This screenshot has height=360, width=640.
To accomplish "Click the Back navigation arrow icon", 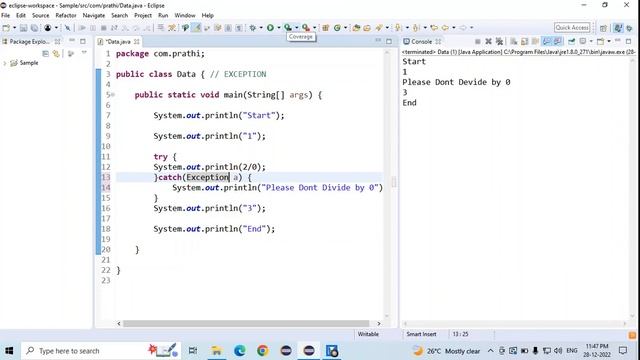I will pyautogui.click(x=445, y=28).
